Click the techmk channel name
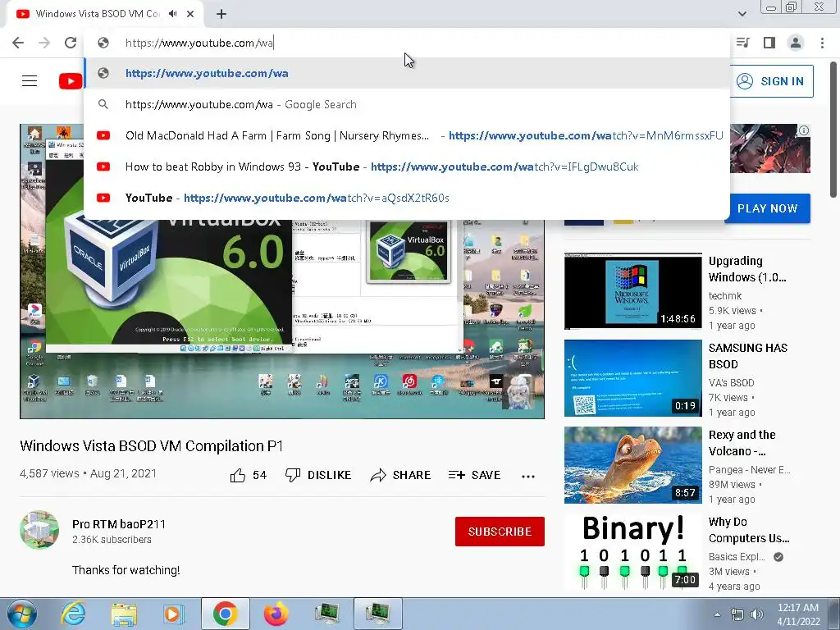Image resolution: width=840 pixels, height=630 pixels. tap(725, 295)
